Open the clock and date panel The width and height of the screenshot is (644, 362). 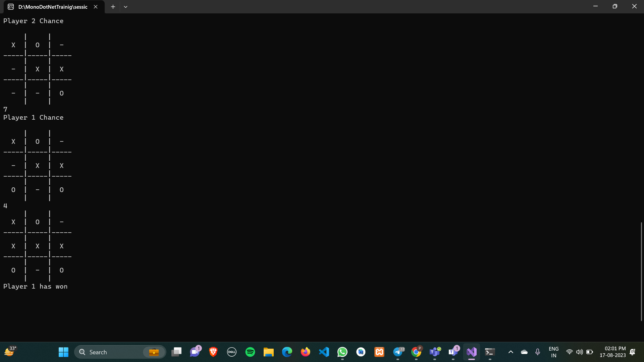[x=612, y=352]
